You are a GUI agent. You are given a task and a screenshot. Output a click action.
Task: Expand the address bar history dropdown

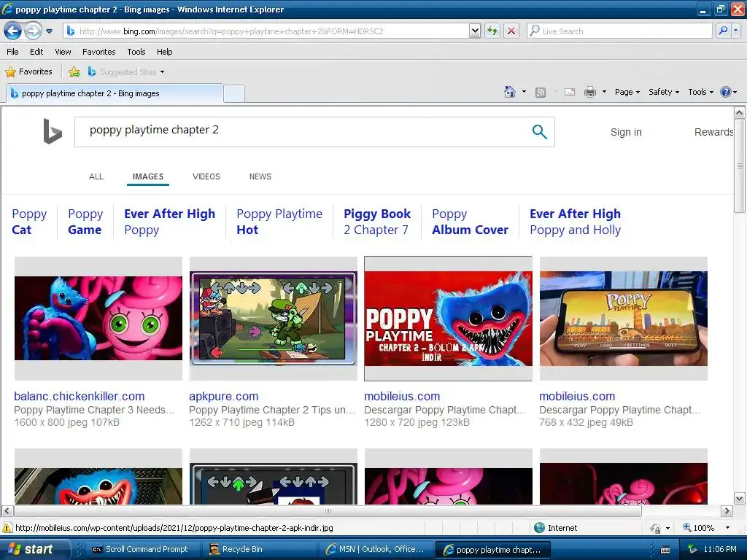click(x=474, y=31)
